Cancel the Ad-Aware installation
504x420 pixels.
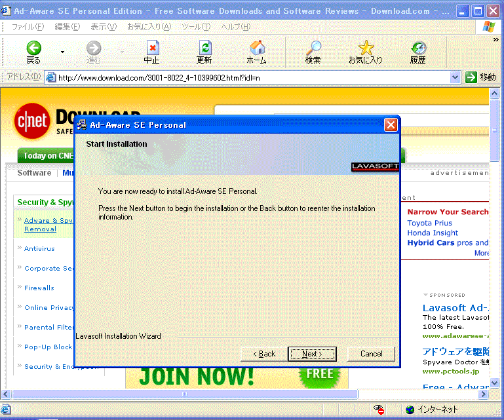[x=371, y=354]
